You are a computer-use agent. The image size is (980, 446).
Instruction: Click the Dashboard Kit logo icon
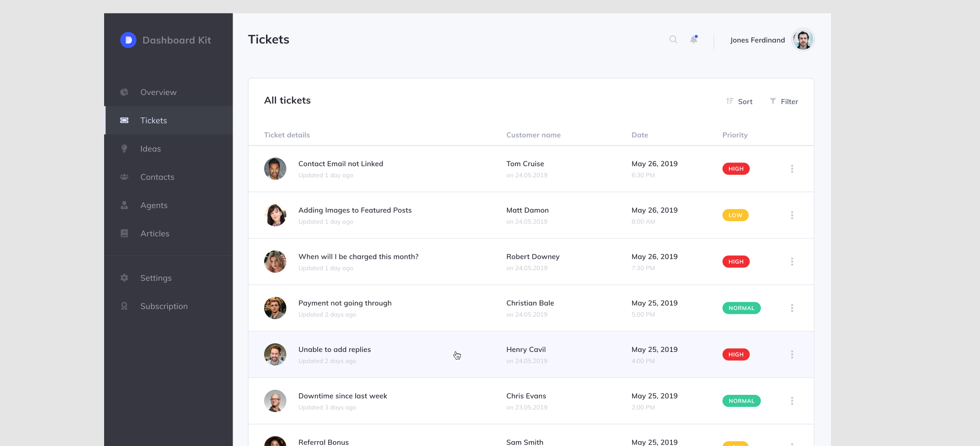128,40
